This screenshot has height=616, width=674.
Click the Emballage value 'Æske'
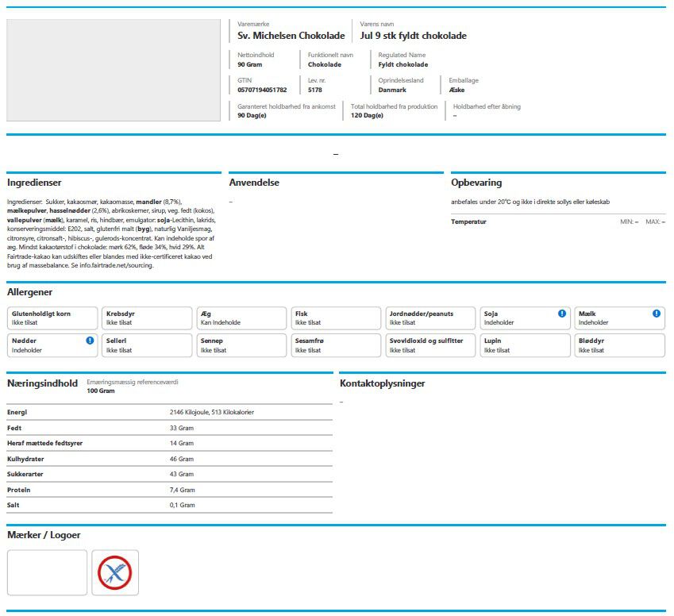point(456,90)
